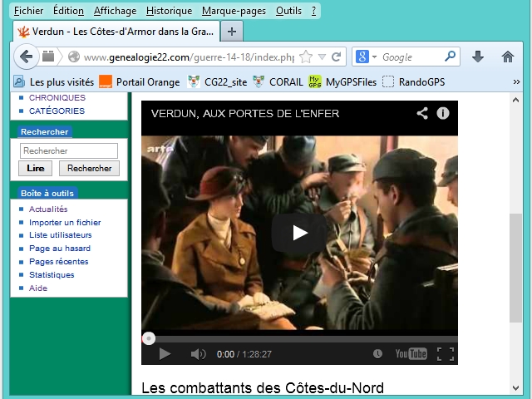
Task: Open the CORAIL bookmark
Action: (278, 82)
